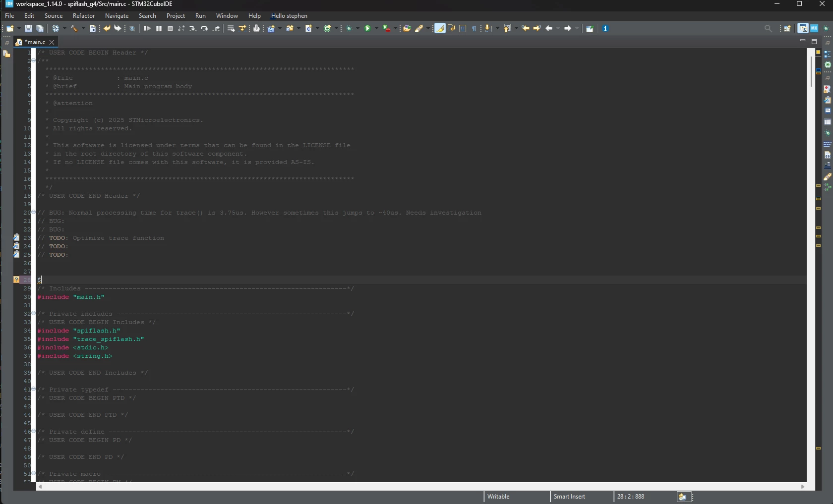Click the Terminate stop icon

pyautogui.click(x=170, y=29)
